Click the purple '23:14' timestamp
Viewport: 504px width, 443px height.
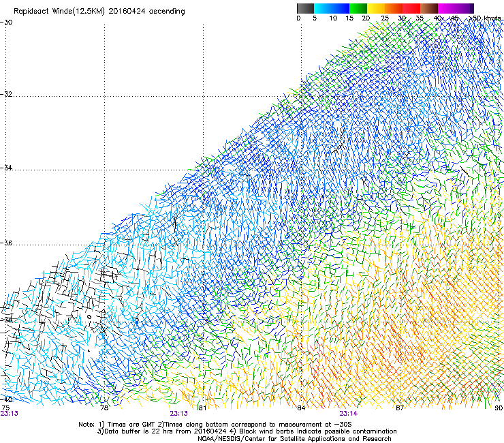[349, 414]
